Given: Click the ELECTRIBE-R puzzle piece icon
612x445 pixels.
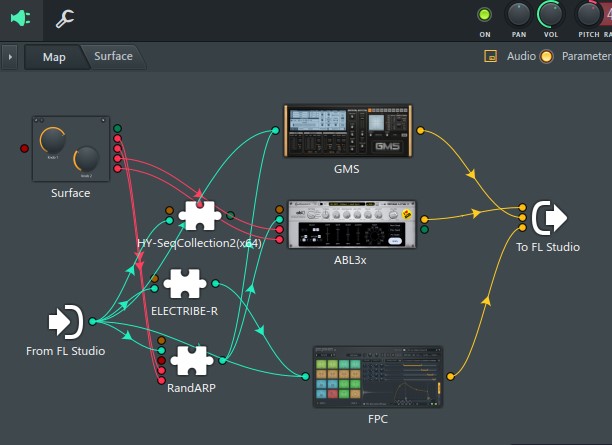Looking at the screenshot, I should click(x=185, y=284).
